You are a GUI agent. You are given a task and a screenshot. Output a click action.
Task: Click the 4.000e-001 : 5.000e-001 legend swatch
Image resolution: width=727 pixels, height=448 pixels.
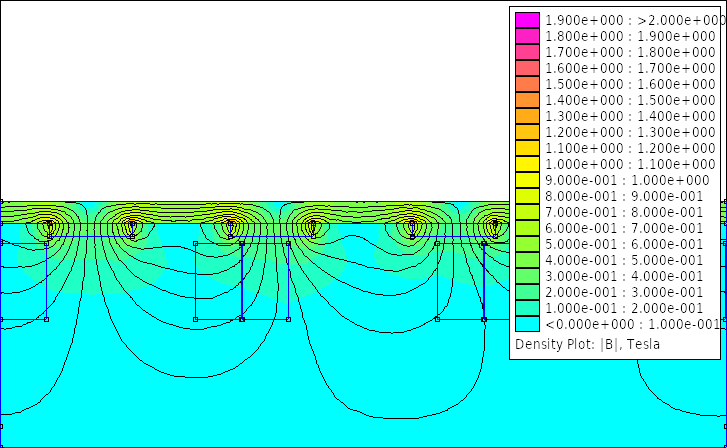pos(527,260)
